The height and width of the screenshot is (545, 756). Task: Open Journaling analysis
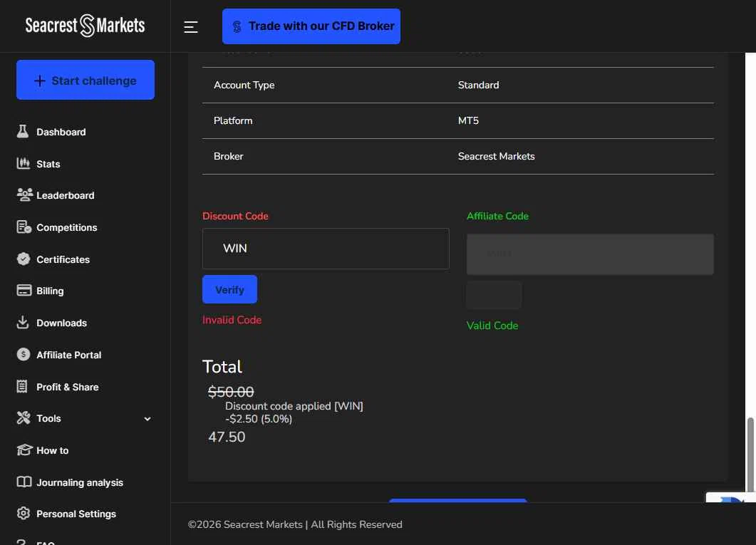click(x=80, y=483)
